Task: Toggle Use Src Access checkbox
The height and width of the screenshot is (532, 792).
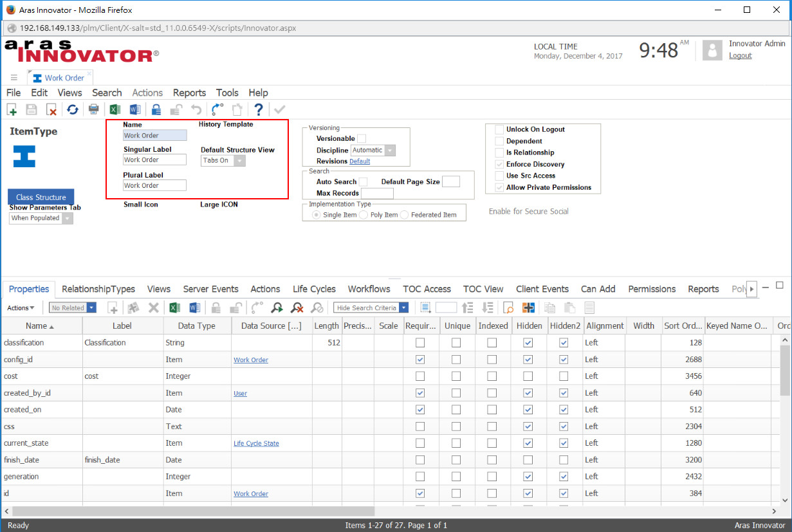Action: [499, 176]
